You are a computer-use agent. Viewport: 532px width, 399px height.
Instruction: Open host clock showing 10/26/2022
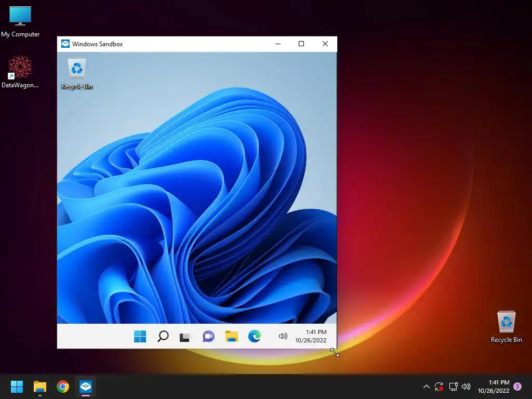click(494, 387)
